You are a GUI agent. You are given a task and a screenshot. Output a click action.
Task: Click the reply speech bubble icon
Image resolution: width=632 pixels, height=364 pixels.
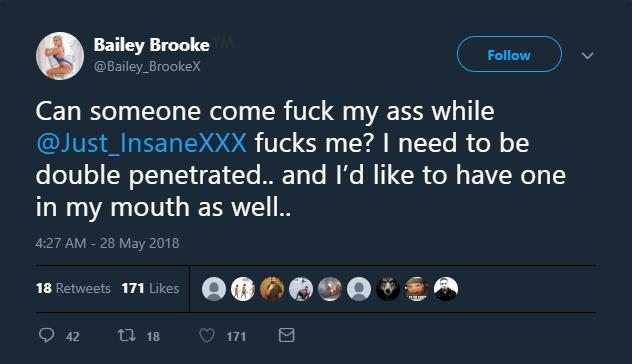point(46,335)
